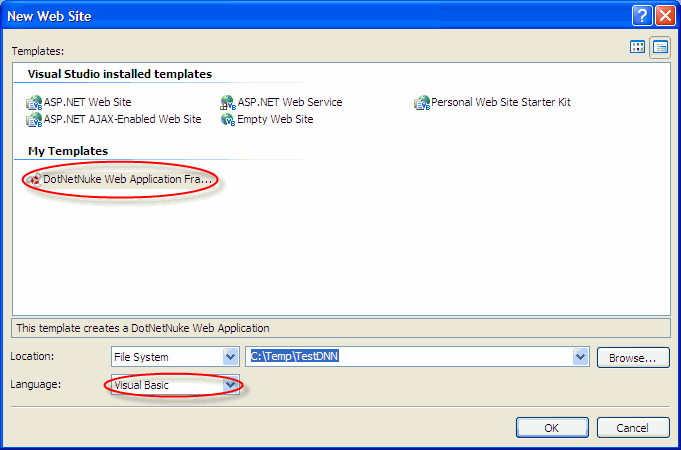Select the DotNetNuke Web Application Framework icon
Screen dimensions: 681x450
tap(34, 180)
